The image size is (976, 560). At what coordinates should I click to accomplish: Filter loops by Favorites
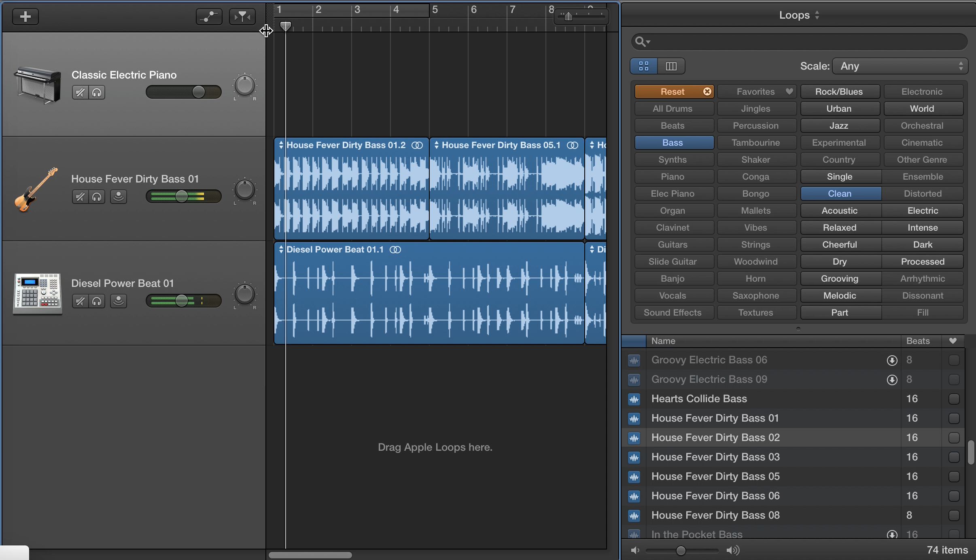(x=757, y=92)
